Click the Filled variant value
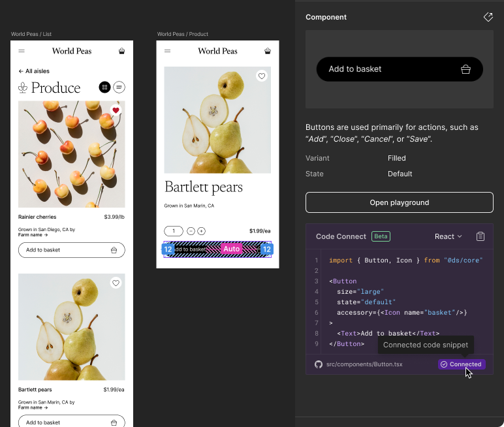Image resolution: width=504 pixels, height=427 pixels. pos(397,158)
